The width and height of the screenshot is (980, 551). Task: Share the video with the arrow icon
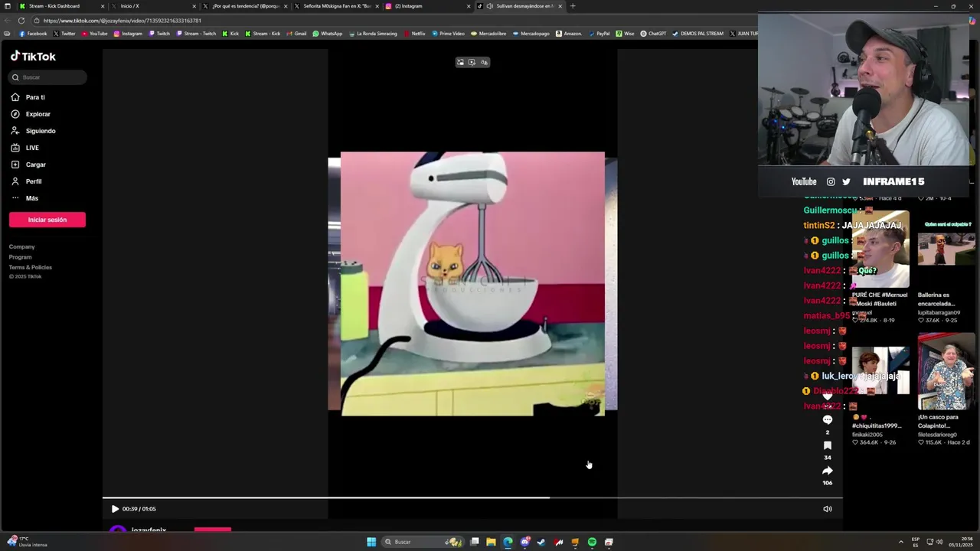pos(827,471)
